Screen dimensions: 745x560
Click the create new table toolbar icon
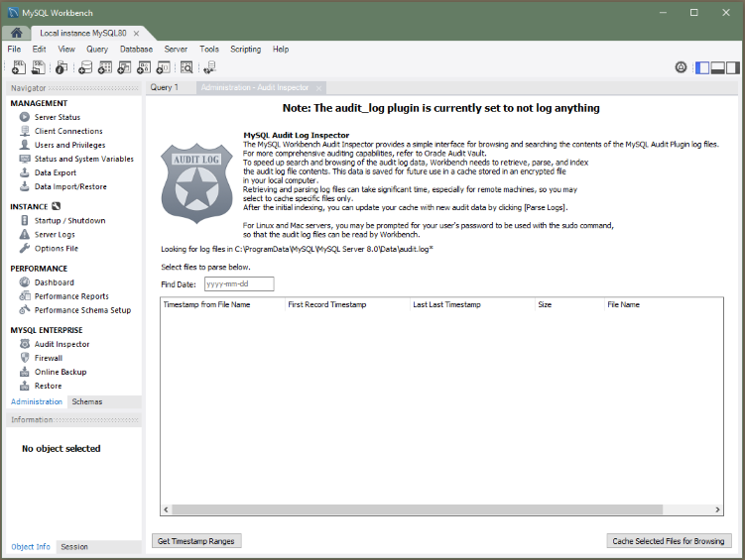[104, 67]
